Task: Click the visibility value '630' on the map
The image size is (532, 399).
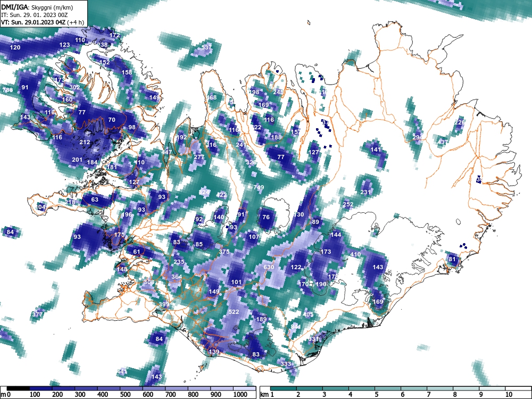Action: [269, 267]
